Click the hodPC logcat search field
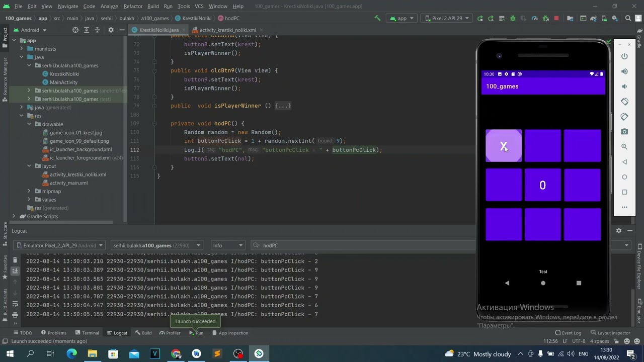 click(x=362, y=245)
